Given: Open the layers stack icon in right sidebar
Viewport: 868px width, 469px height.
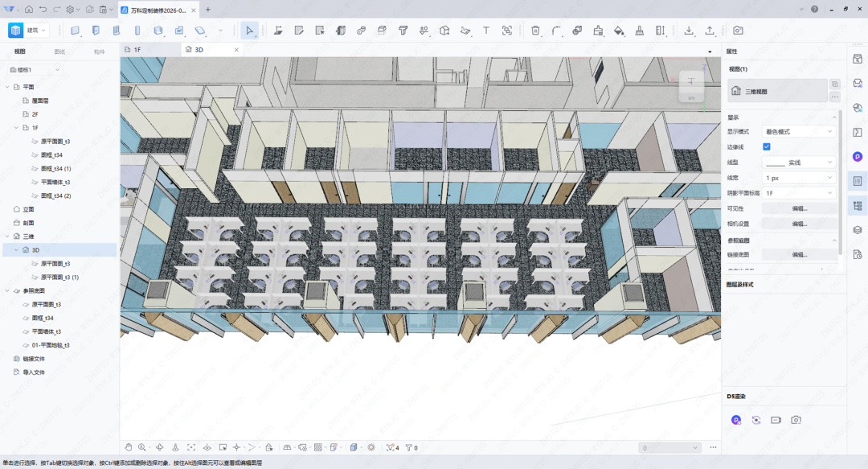Looking at the screenshot, I should (x=858, y=230).
